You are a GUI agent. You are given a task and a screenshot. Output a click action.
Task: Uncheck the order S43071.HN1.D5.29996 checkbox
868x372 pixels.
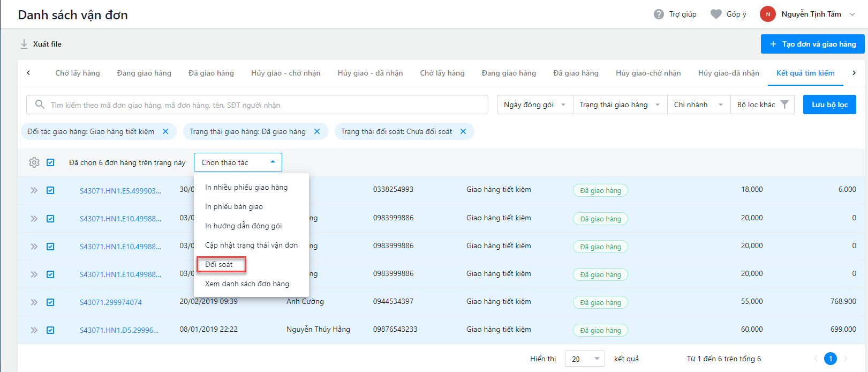50,330
